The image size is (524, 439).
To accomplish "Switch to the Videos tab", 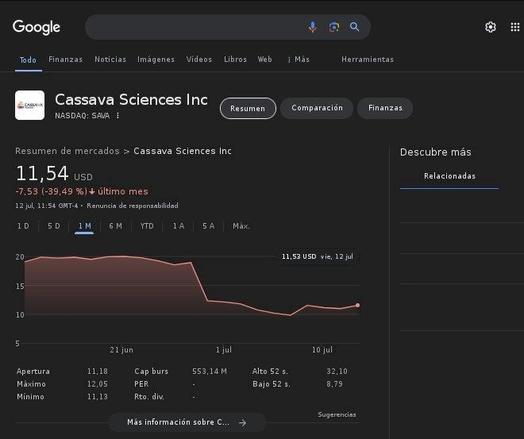I will click(199, 59).
